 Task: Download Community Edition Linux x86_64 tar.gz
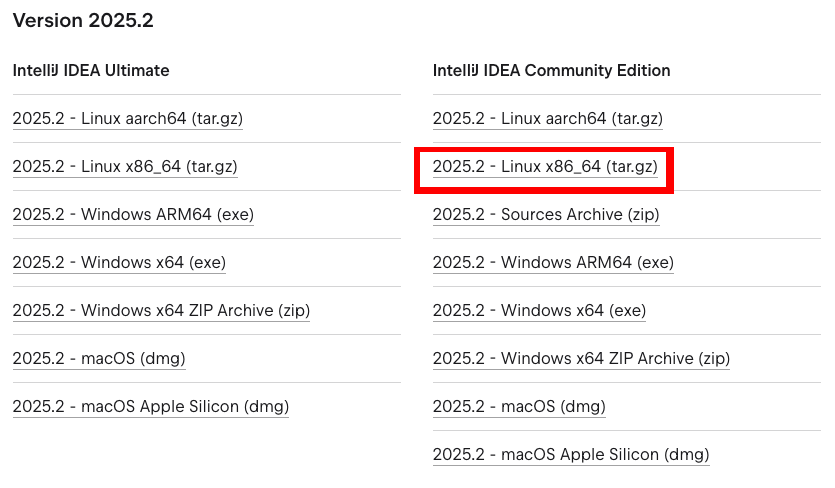pos(545,167)
